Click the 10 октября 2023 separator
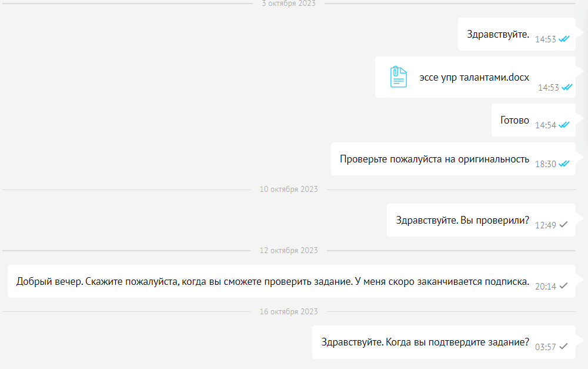 (x=289, y=189)
